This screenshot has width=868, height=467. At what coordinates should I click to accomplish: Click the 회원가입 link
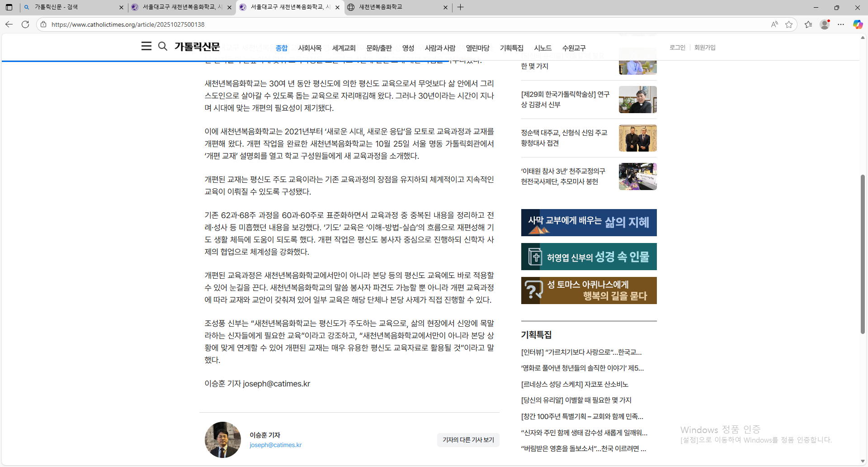tap(705, 48)
